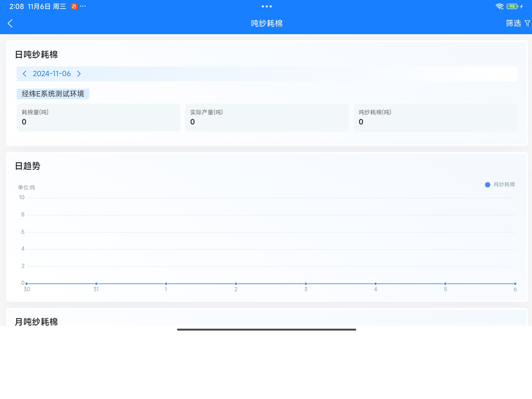This screenshot has width=532, height=399.
Task: Tap the 耗棉量(吨) stat card
Action: coord(98,118)
